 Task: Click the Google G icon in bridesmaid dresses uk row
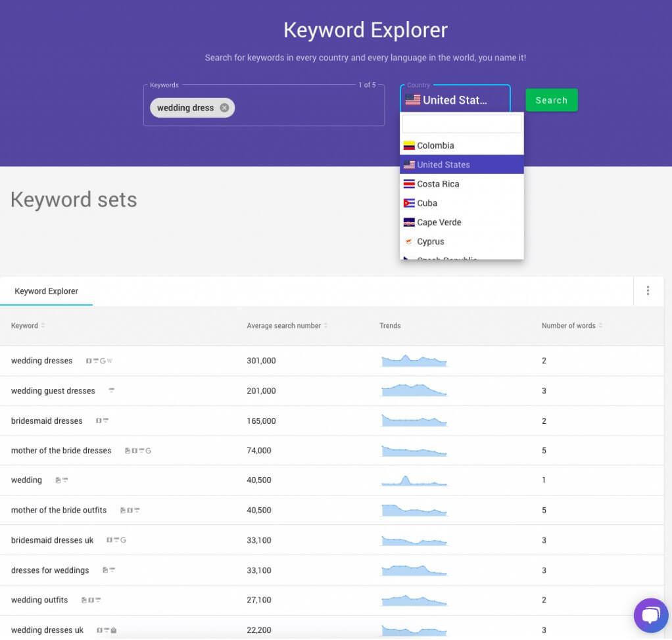(x=123, y=540)
